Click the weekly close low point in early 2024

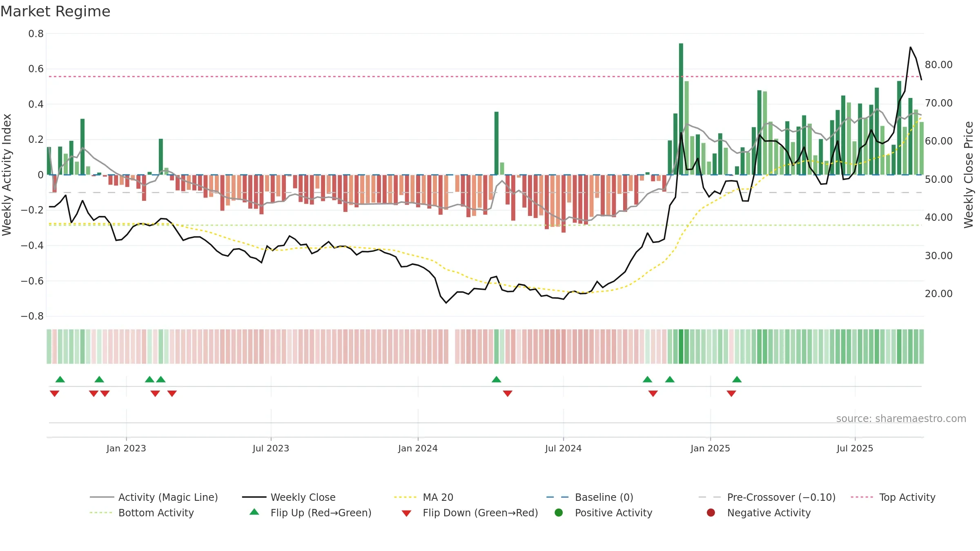point(446,302)
